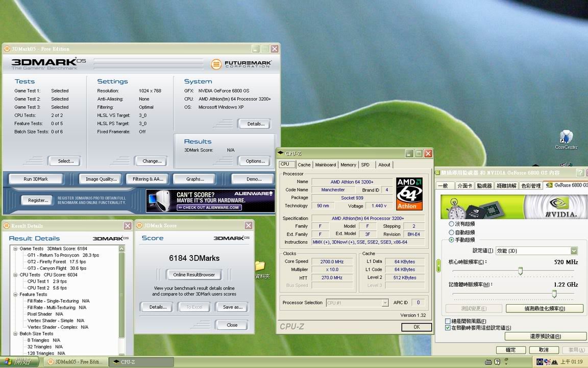This screenshot has width=588, height=368.
Task: Click the memory clock frequency slider thumb
Action: pos(554,294)
